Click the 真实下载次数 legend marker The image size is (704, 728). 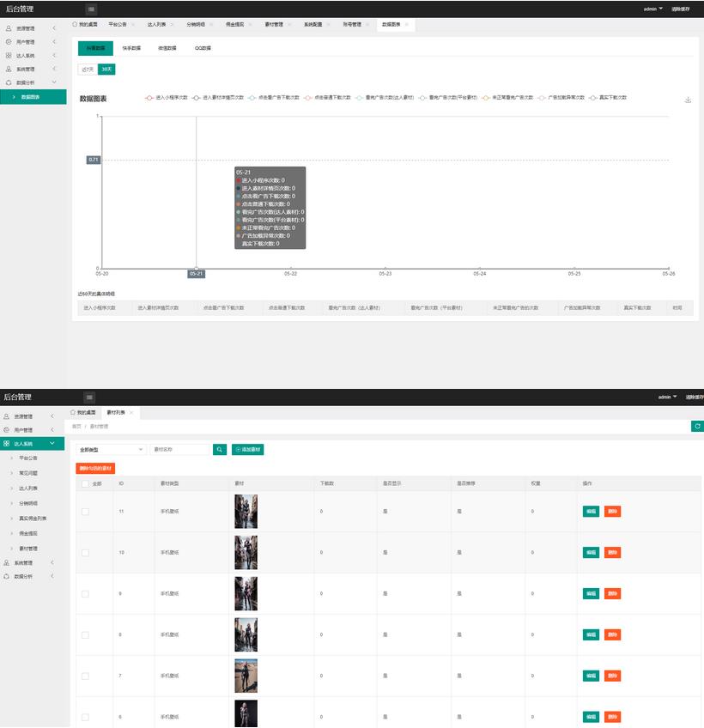[593, 98]
